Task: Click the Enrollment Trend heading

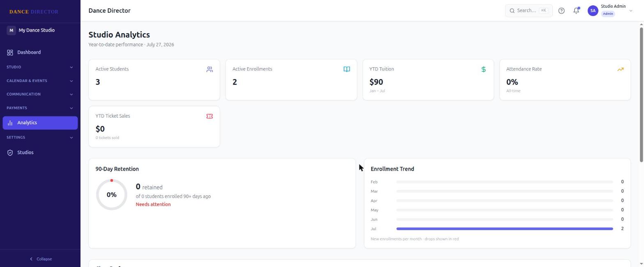Action: 392,169
